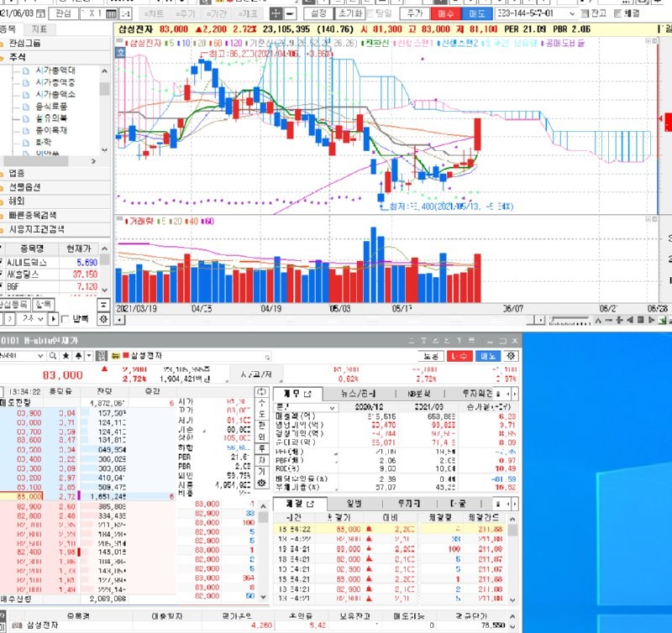Show more tabs in the 체결 tab row
Image resolution: width=672 pixels, height=633 pixels.
click(x=497, y=504)
